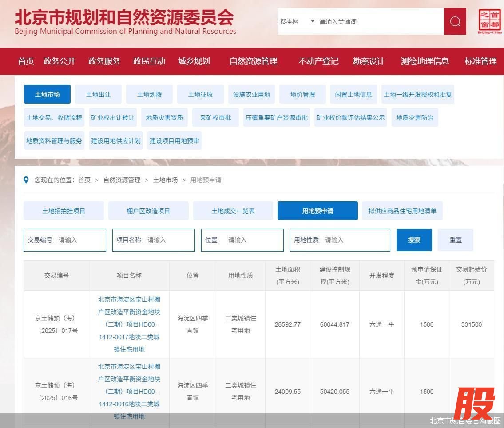Select the 土地市场 category button

click(x=47, y=94)
